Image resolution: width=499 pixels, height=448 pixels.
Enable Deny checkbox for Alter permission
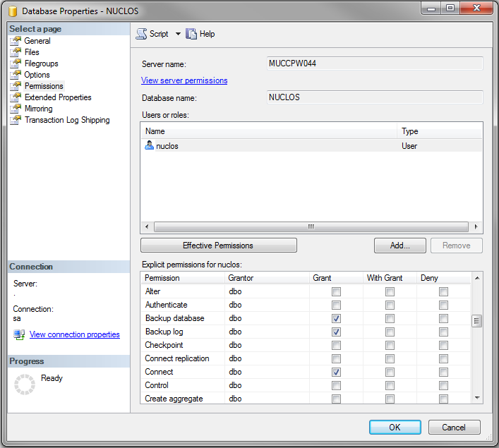pyautogui.click(x=443, y=292)
